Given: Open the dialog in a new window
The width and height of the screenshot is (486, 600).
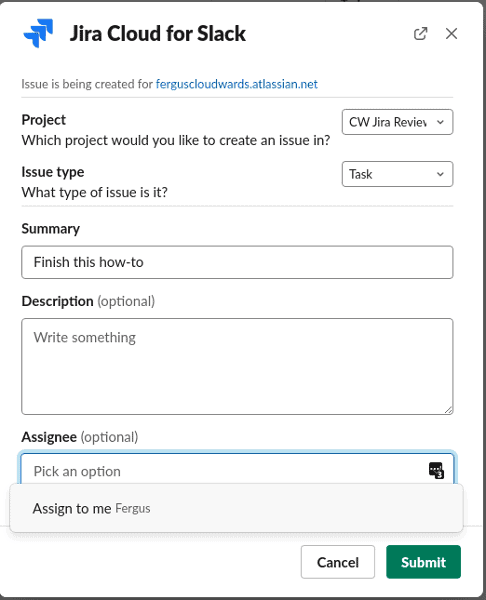Looking at the screenshot, I should coord(420,33).
